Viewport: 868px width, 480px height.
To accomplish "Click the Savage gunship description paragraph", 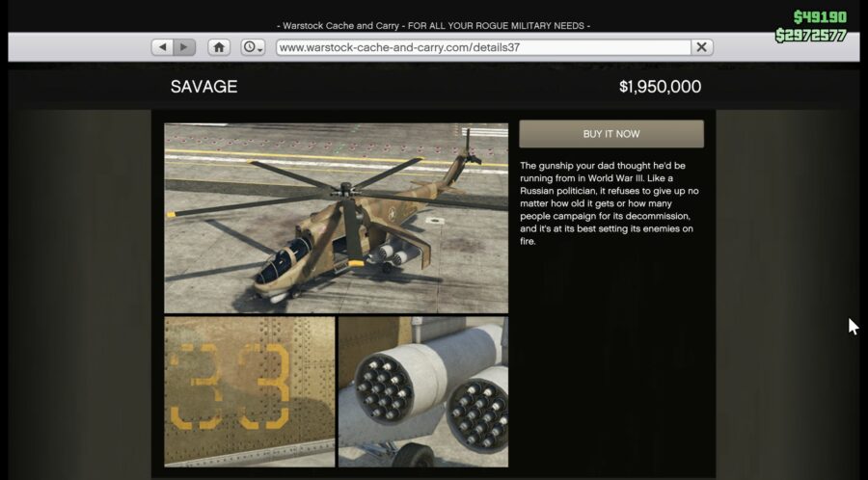I will 610,203.
